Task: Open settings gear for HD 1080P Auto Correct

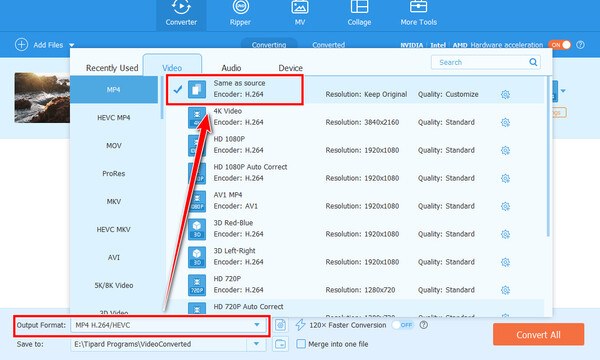Action: (x=505, y=178)
